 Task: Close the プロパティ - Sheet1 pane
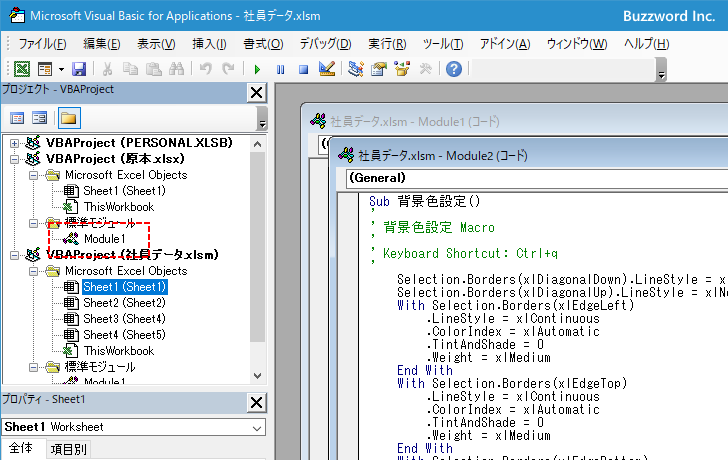tap(256, 402)
